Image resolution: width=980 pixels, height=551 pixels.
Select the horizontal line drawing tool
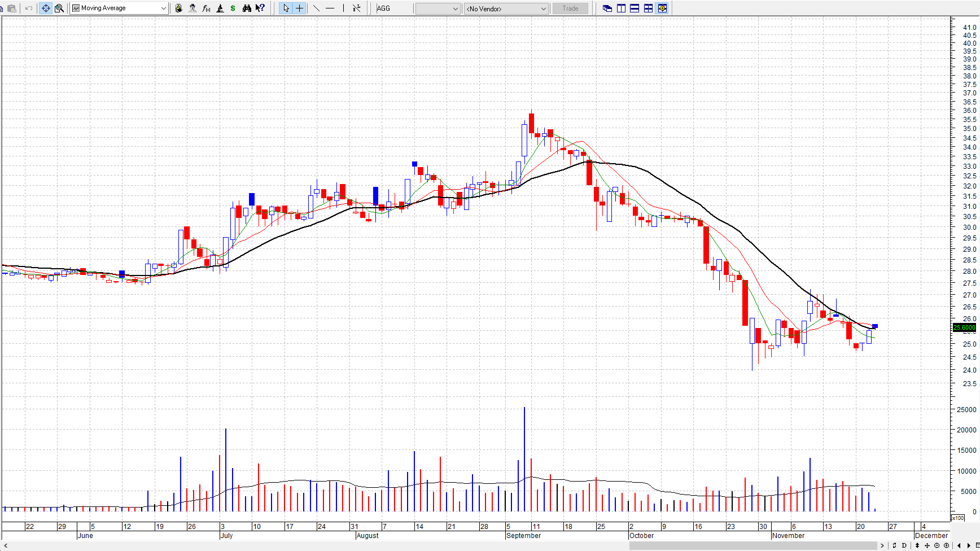coord(330,8)
